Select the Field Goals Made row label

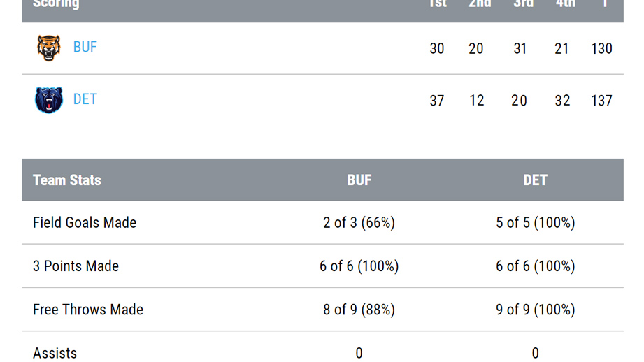tap(85, 223)
